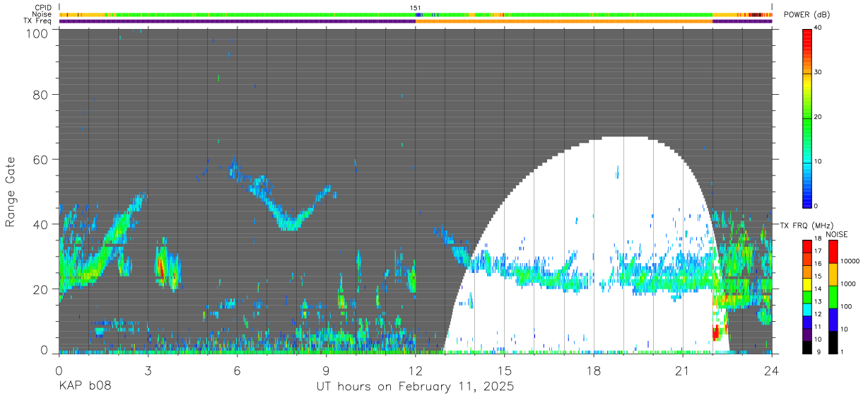
Task: Click the CPID value 151
Action: point(416,8)
